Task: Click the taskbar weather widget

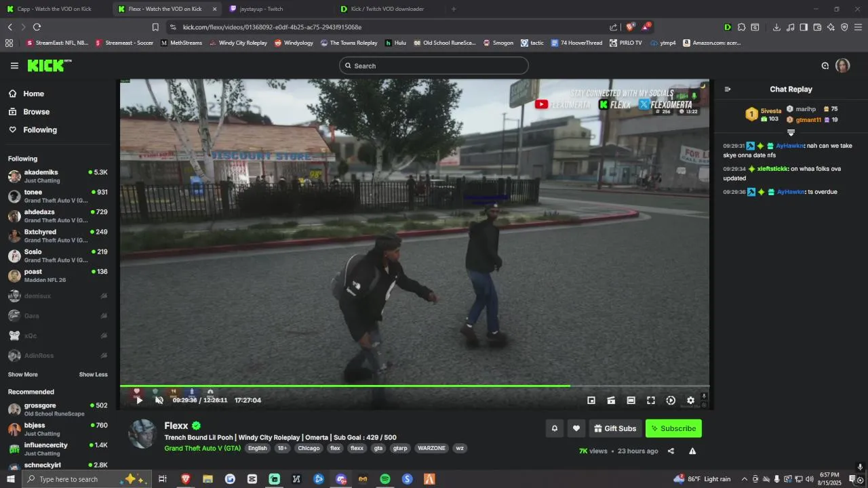Action: [x=702, y=479]
